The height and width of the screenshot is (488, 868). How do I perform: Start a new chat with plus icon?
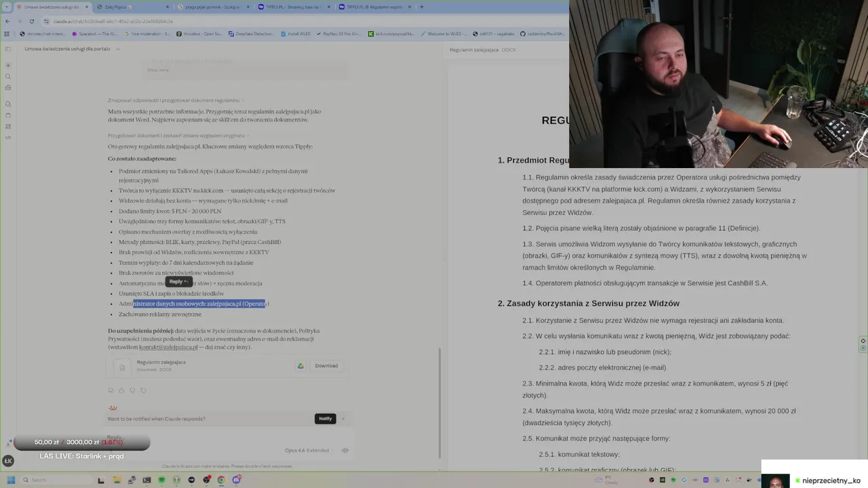[8, 66]
